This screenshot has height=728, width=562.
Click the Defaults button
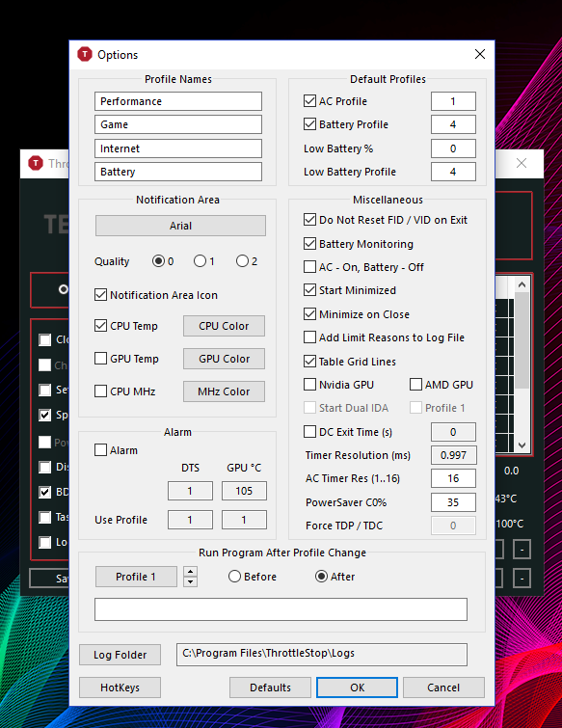[x=270, y=688]
